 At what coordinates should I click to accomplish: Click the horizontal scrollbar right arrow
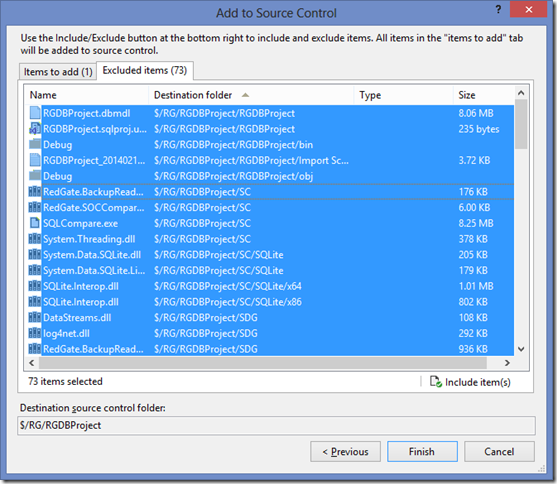[x=507, y=363]
